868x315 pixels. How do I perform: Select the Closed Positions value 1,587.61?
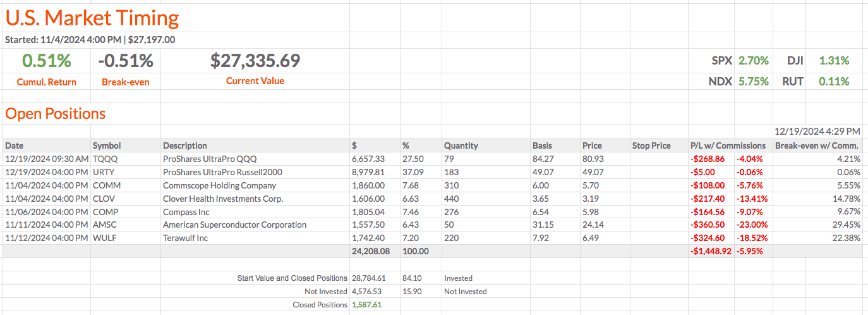[366, 305]
